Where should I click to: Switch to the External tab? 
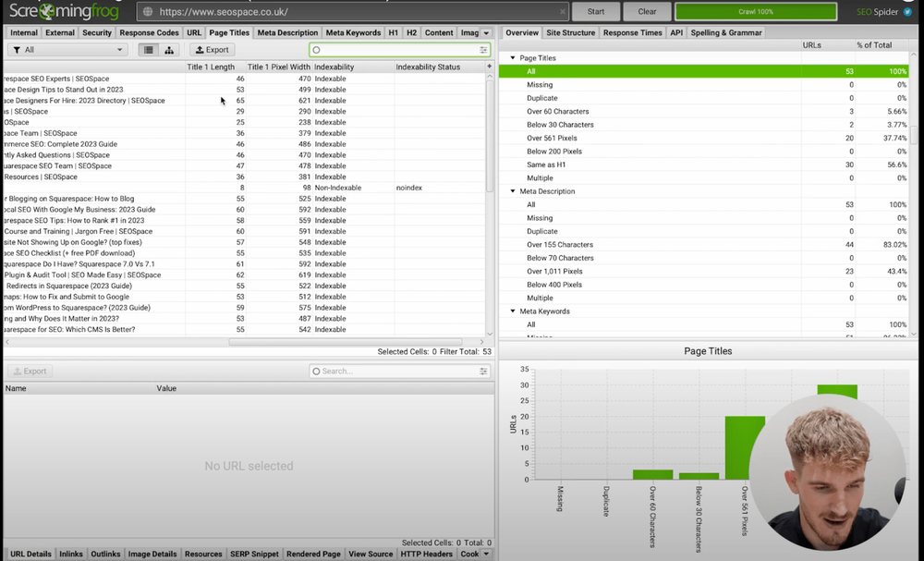pyautogui.click(x=60, y=33)
